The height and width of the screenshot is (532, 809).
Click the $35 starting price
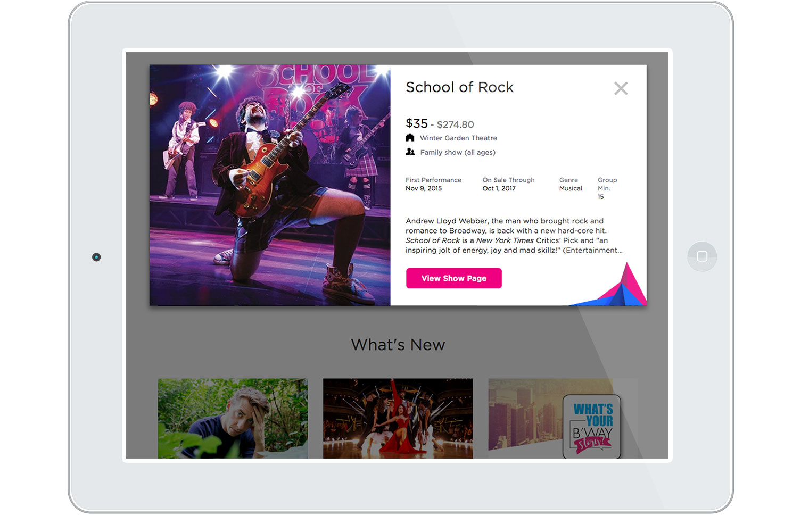[417, 123]
